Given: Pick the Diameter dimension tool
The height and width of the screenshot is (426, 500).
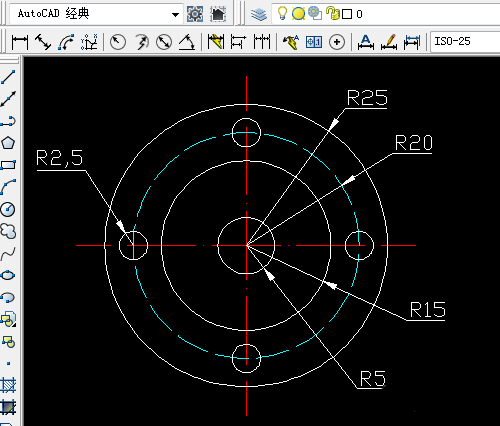Looking at the screenshot, I should pos(164,42).
